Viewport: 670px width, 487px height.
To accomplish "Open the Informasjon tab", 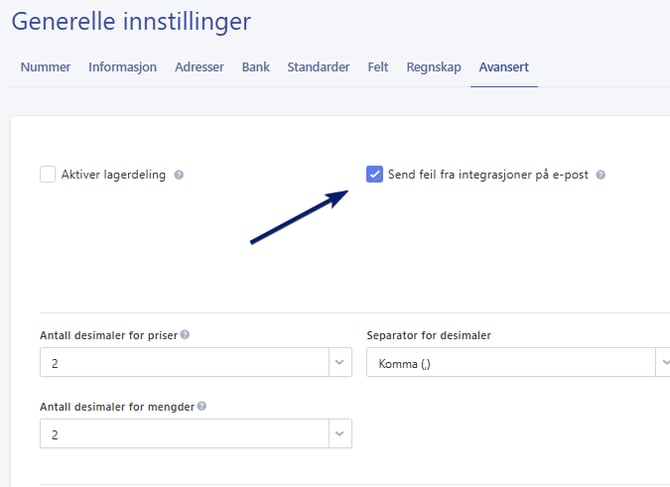I will [123, 67].
